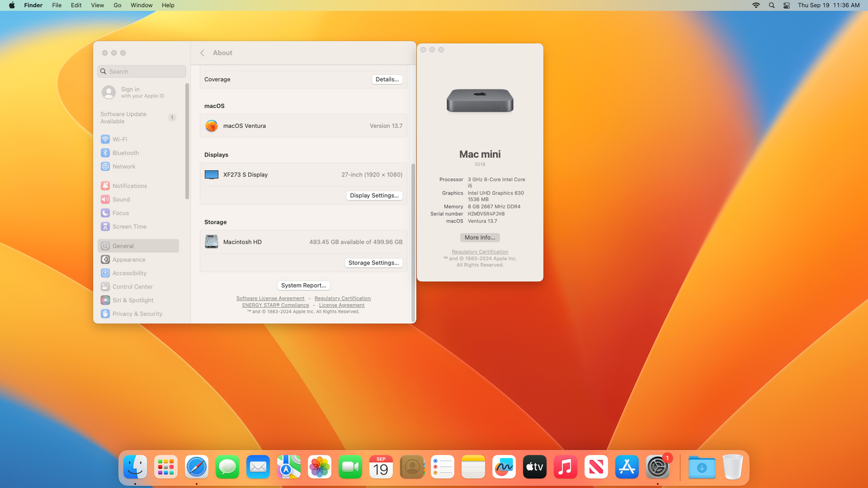Click More Info in Mac mini window
This screenshot has height=488, width=868.
[x=479, y=238]
